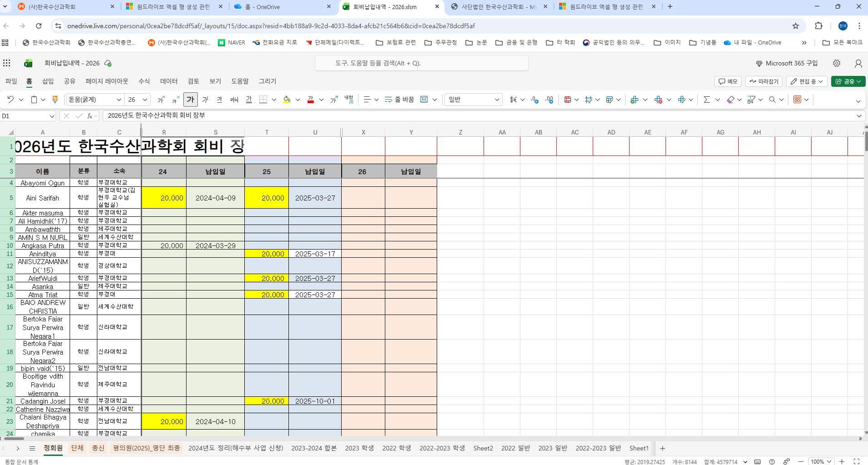Screen dimensions: 868x465
Task: Expand the fill color dropdown arrow
Action: pos(298,100)
